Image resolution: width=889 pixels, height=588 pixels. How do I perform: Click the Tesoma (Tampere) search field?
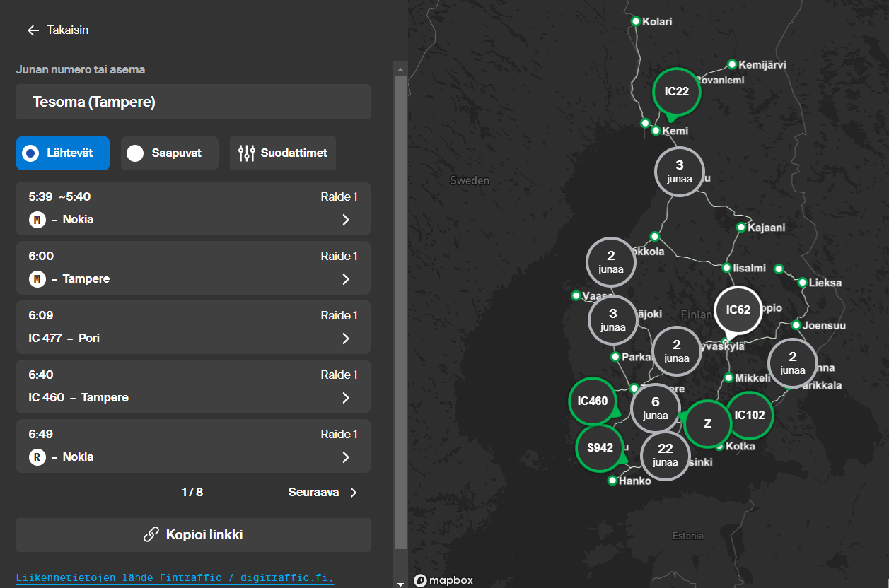tap(193, 102)
